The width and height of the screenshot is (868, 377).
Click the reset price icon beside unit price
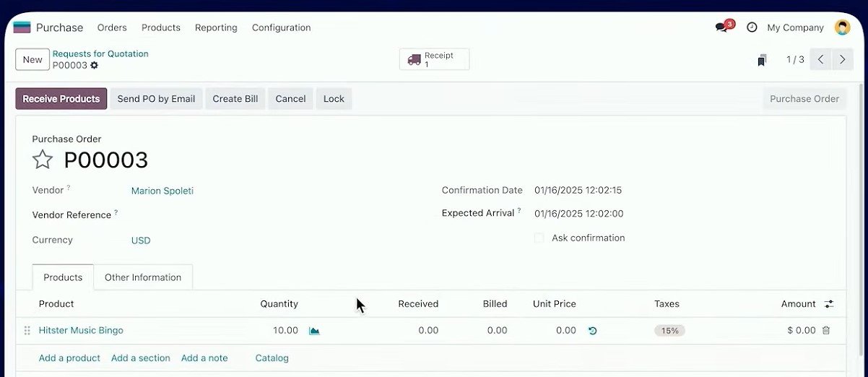(x=592, y=331)
